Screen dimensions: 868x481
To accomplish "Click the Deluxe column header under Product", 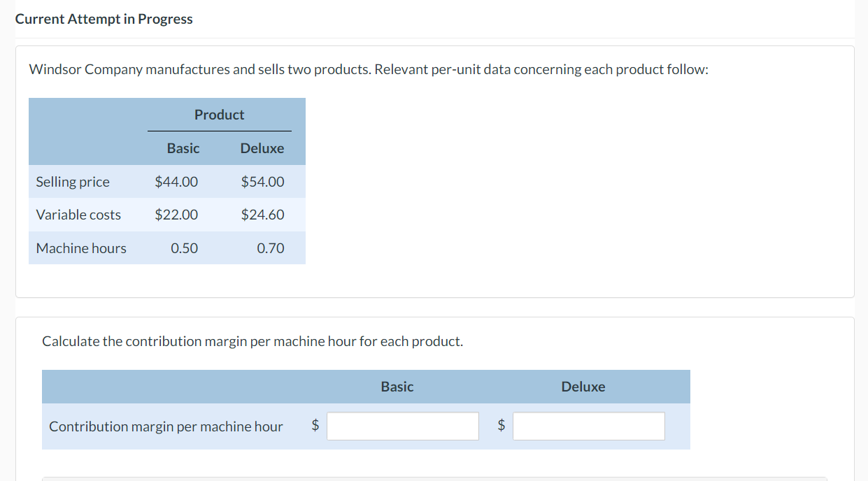I will click(x=262, y=148).
